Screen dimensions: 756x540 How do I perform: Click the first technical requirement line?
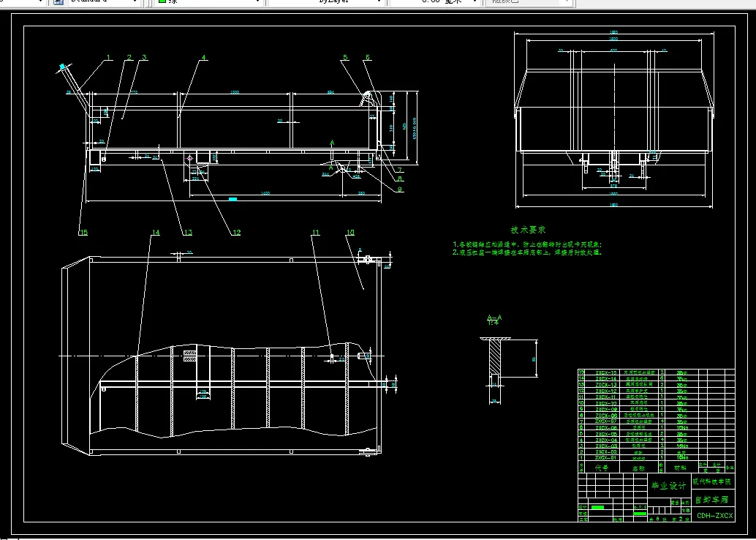click(x=527, y=244)
